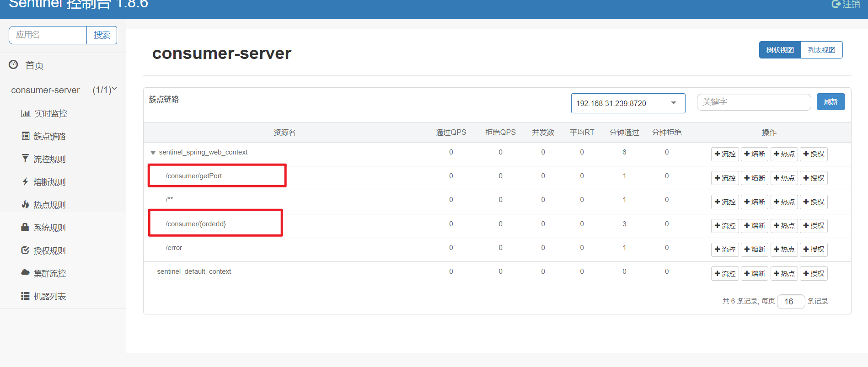Click the 搜索 button
This screenshot has height=367, width=868.
click(x=102, y=35)
